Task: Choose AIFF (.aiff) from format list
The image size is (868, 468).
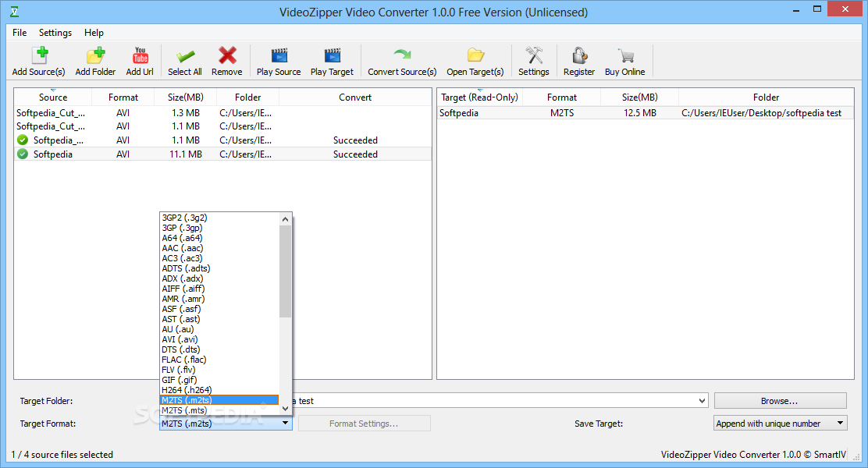Action: click(219, 289)
